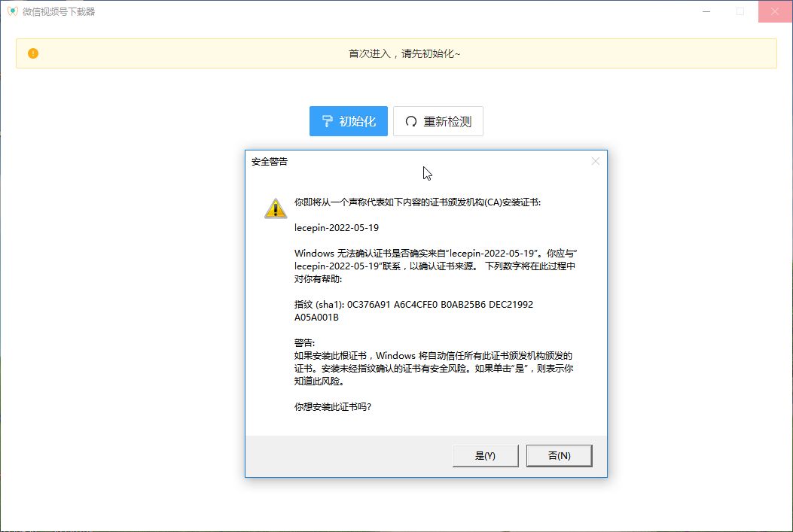This screenshot has height=532, width=793.
Task: Click the refresh icon on 重新检测 button
Action: pyautogui.click(x=411, y=121)
